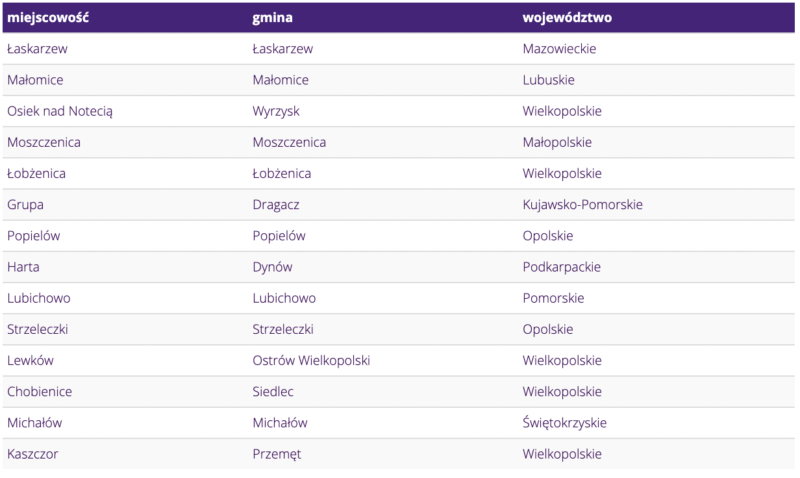
Task: Click 'Osiek nad Notecią' in the table
Action: tap(59, 111)
